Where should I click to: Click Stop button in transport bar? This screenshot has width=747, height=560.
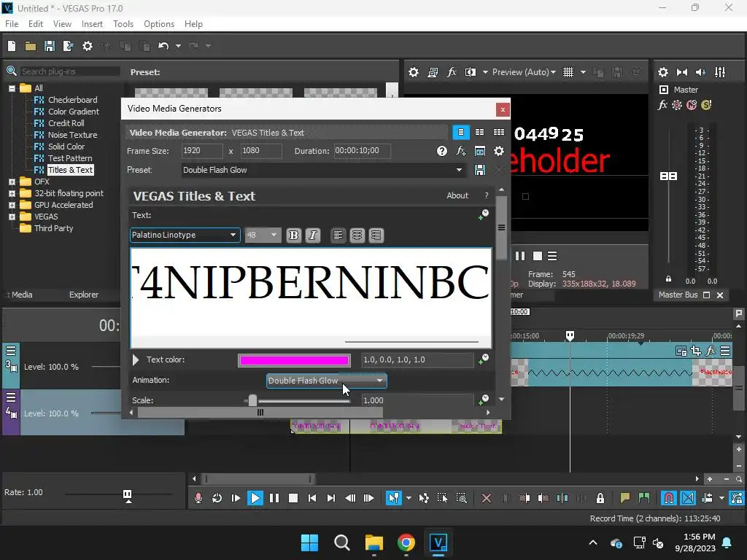pos(293,498)
